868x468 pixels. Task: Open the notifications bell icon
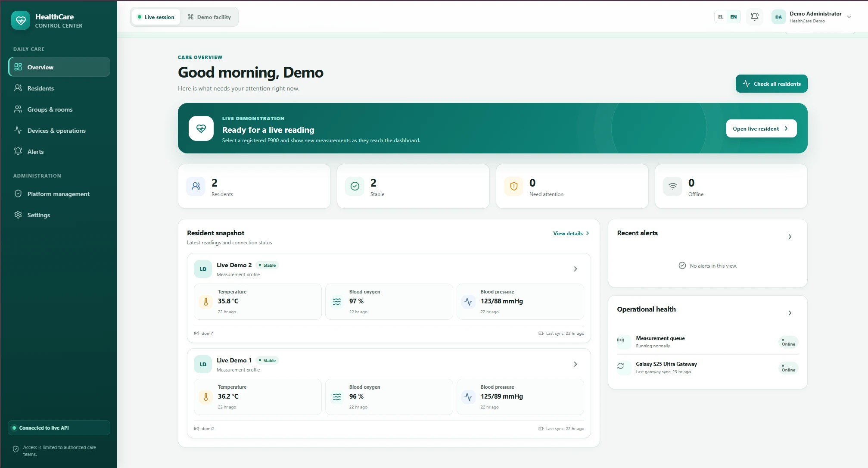pyautogui.click(x=755, y=17)
